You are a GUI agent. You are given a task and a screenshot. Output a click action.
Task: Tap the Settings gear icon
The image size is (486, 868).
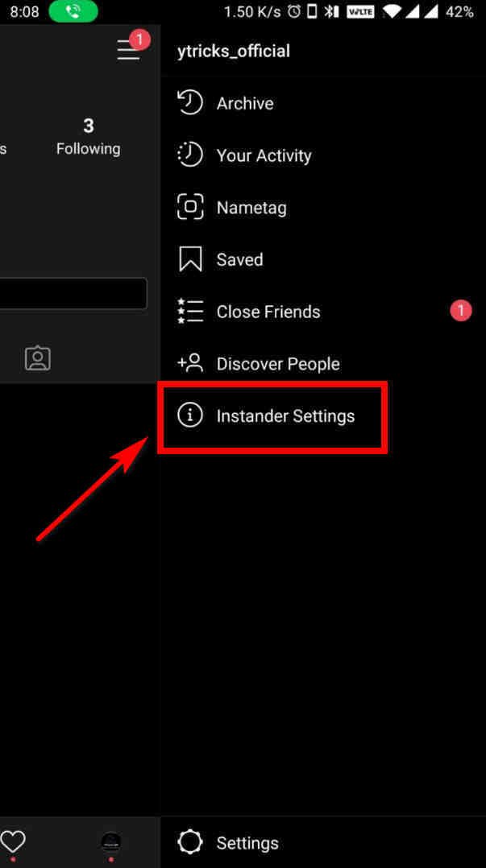(x=190, y=842)
